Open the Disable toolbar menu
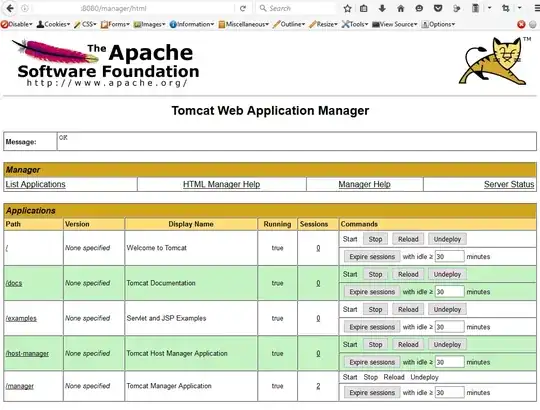The height and width of the screenshot is (410, 540). (x=17, y=24)
